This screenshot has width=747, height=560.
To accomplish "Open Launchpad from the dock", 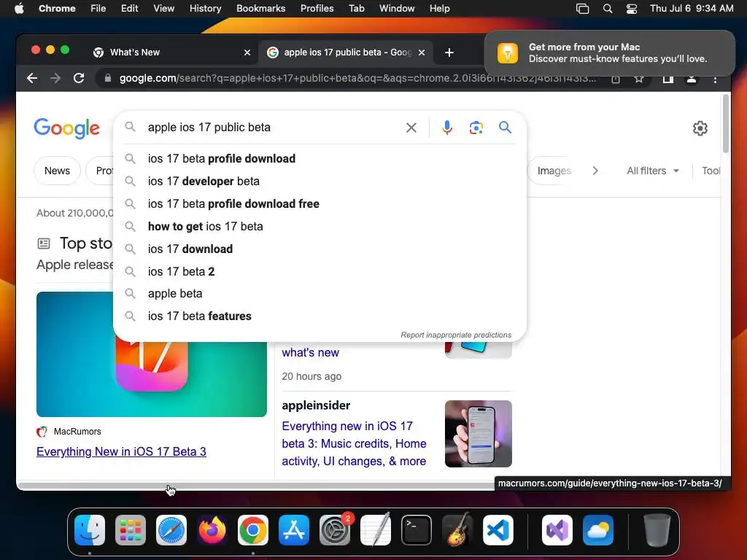I will pyautogui.click(x=131, y=530).
